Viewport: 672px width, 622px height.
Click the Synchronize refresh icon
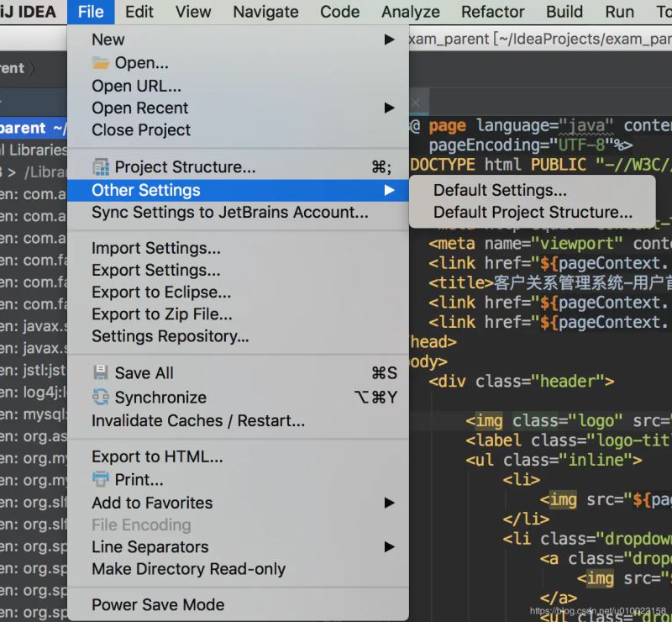coord(101,398)
